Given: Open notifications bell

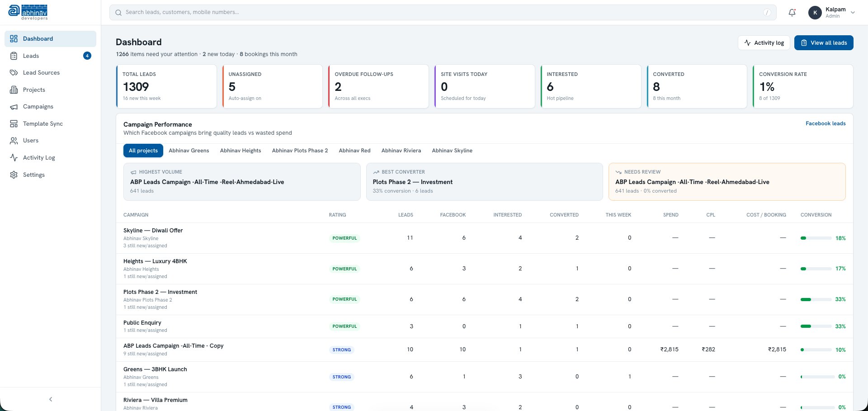Looking at the screenshot, I should click(792, 13).
